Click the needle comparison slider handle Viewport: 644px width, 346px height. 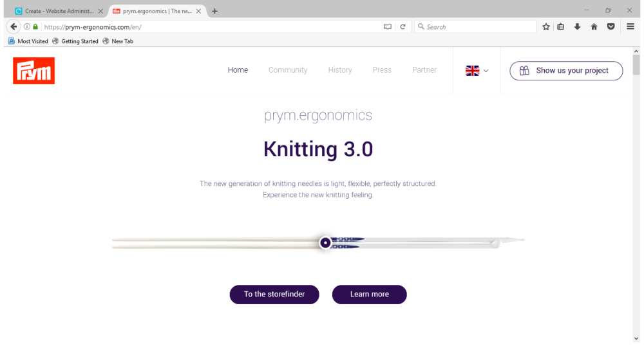coord(325,242)
